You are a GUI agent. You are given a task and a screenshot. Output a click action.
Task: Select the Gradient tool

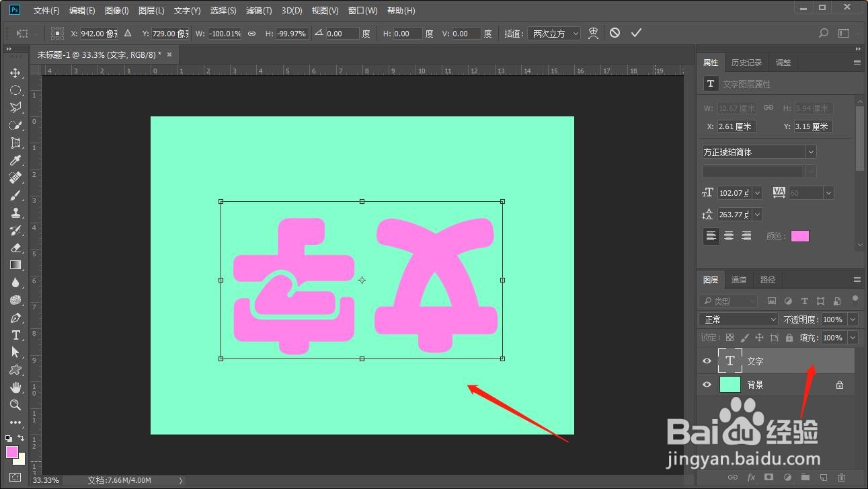coord(15,265)
